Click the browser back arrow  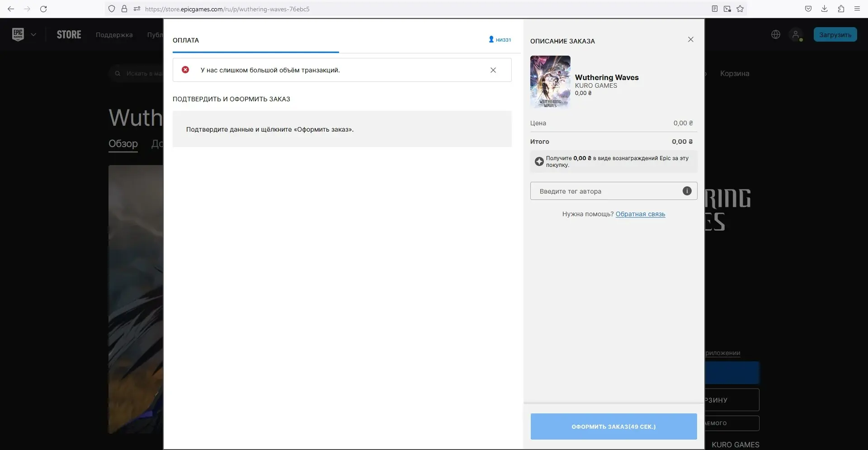(11, 9)
